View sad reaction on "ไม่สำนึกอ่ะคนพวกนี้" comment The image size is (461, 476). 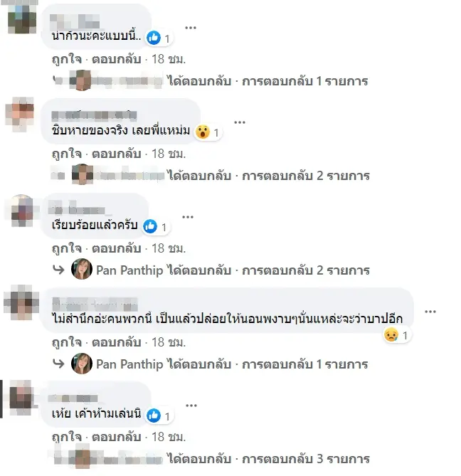pyautogui.click(x=397, y=335)
